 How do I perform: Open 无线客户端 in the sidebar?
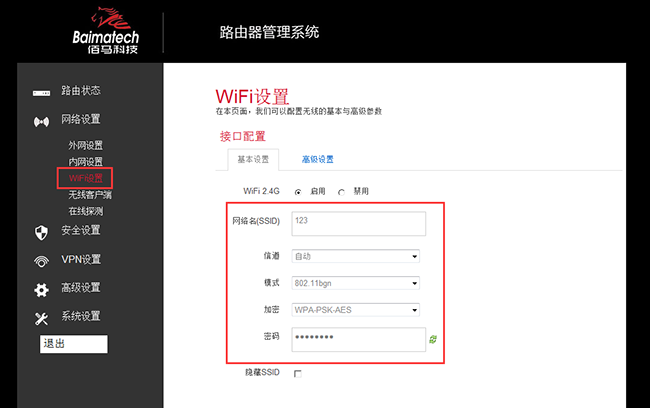(x=89, y=195)
